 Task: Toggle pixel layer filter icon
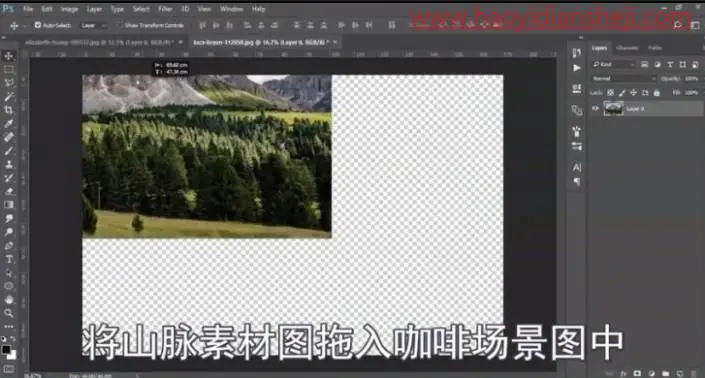tap(644, 65)
